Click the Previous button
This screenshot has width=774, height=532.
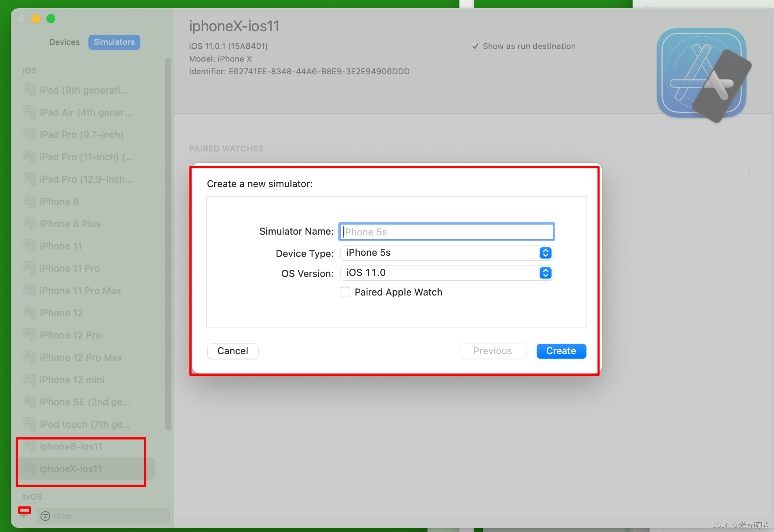tap(493, 351)
